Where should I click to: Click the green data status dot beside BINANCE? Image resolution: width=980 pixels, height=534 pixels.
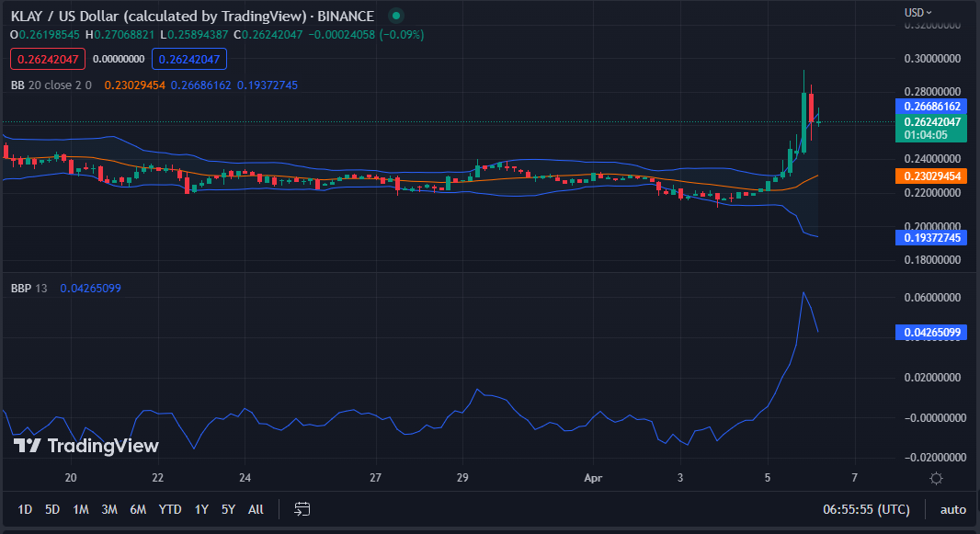(x=395, y=16)
